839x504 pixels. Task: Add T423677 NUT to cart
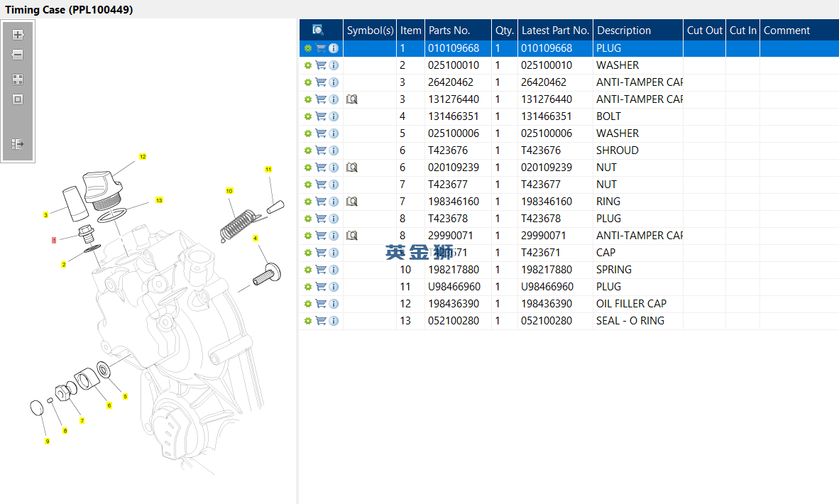[321, 185]
